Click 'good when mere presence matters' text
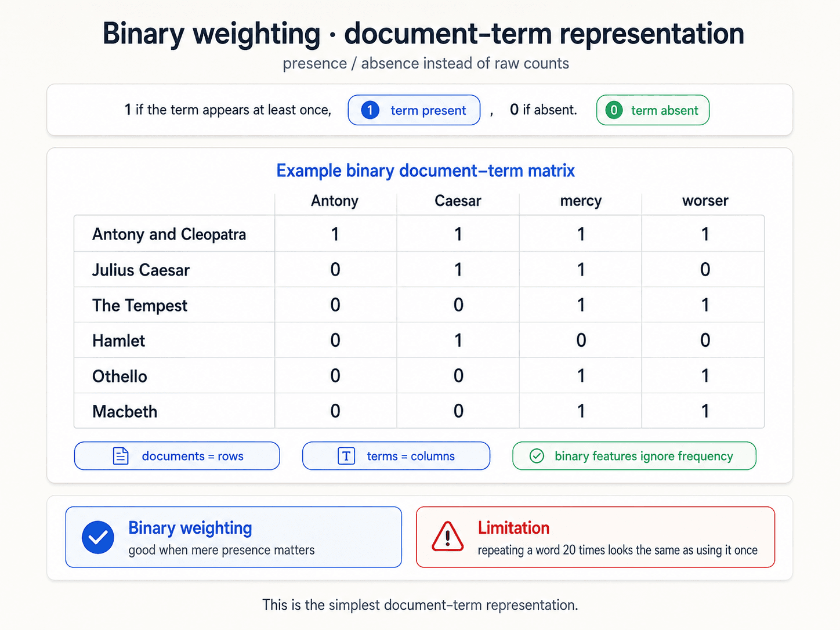Image resolution: width=840 pixels, height=630 pixels. tap(222, 550)
